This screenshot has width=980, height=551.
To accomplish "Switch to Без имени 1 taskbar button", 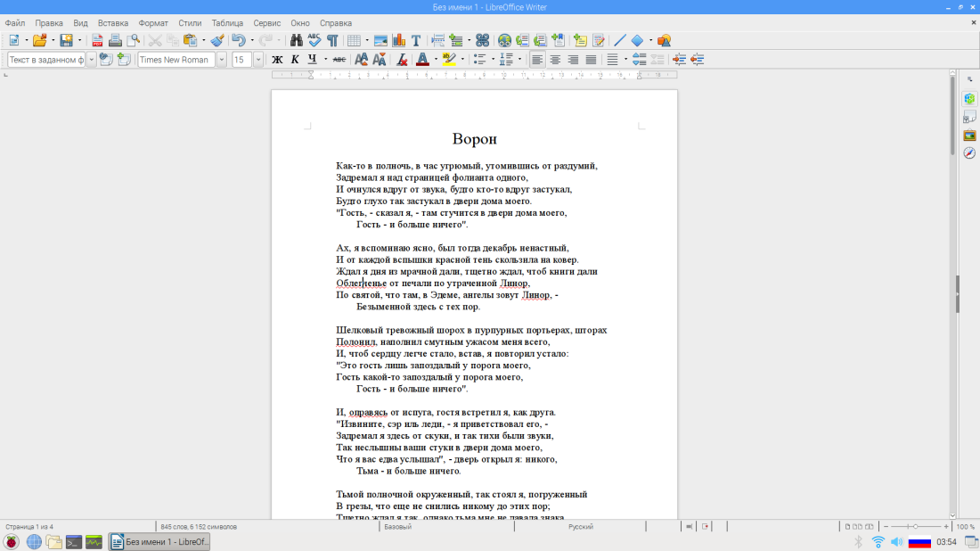I will [159, 542].
